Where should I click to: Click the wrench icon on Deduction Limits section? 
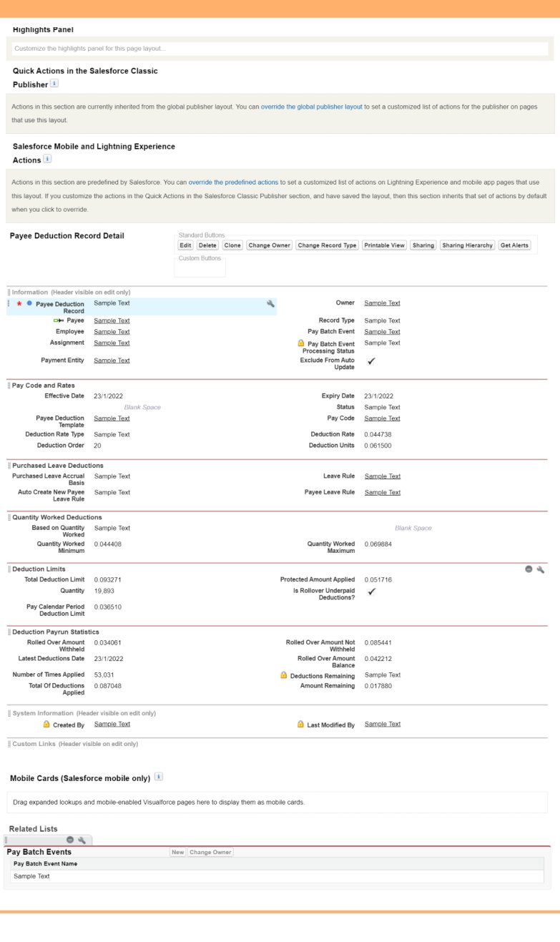[541, 569]
